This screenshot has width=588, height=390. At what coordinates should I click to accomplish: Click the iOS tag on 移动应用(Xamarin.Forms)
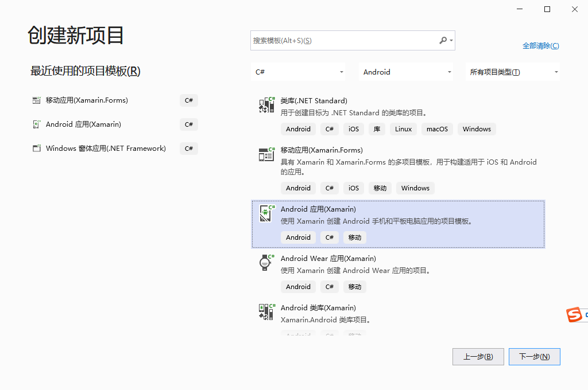pyautogui.click(x=353, y=188)
